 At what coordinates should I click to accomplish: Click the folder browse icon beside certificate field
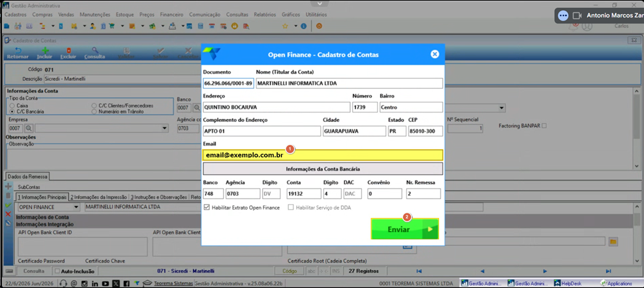point(613,241)
